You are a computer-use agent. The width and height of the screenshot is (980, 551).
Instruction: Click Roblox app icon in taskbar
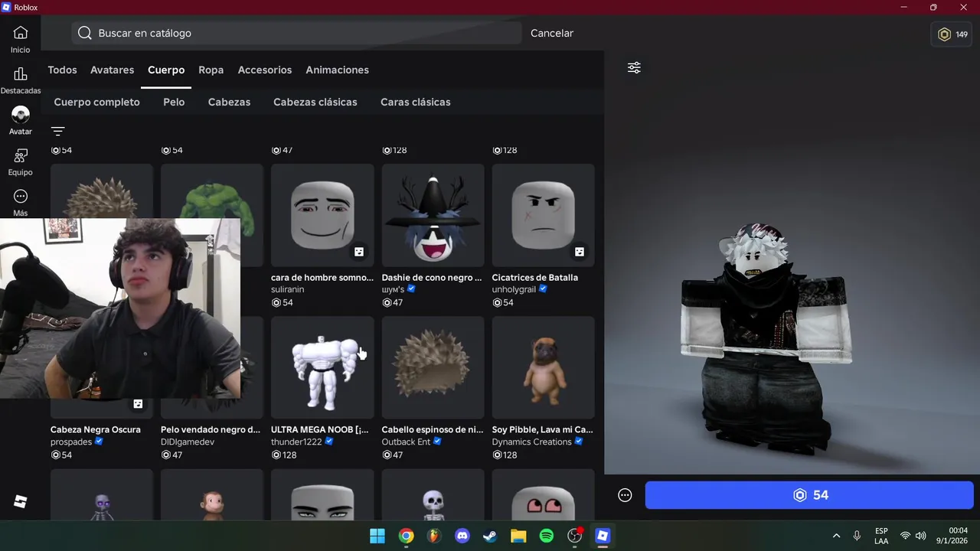(x=603, y=536)
